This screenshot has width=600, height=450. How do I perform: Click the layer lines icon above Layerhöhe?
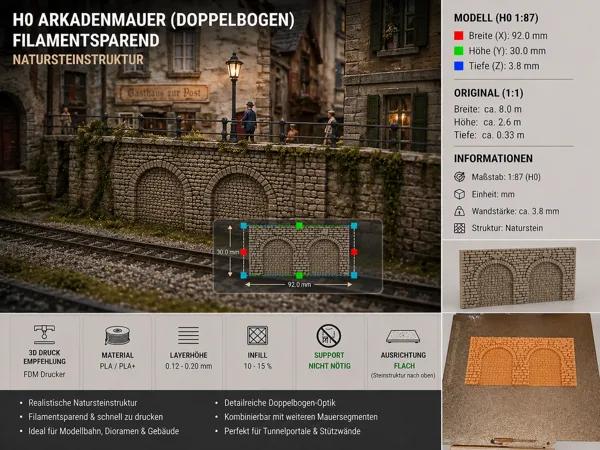pyautogui.click(x=188, y=336)
